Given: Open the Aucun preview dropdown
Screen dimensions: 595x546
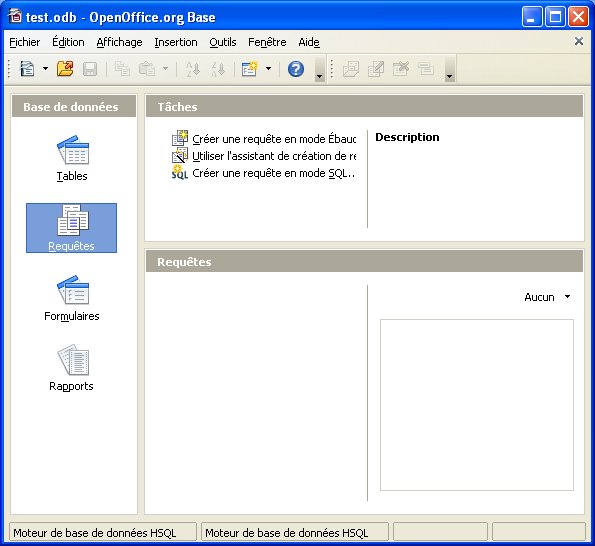Looking at the screenshot, I should coord(547,297).
